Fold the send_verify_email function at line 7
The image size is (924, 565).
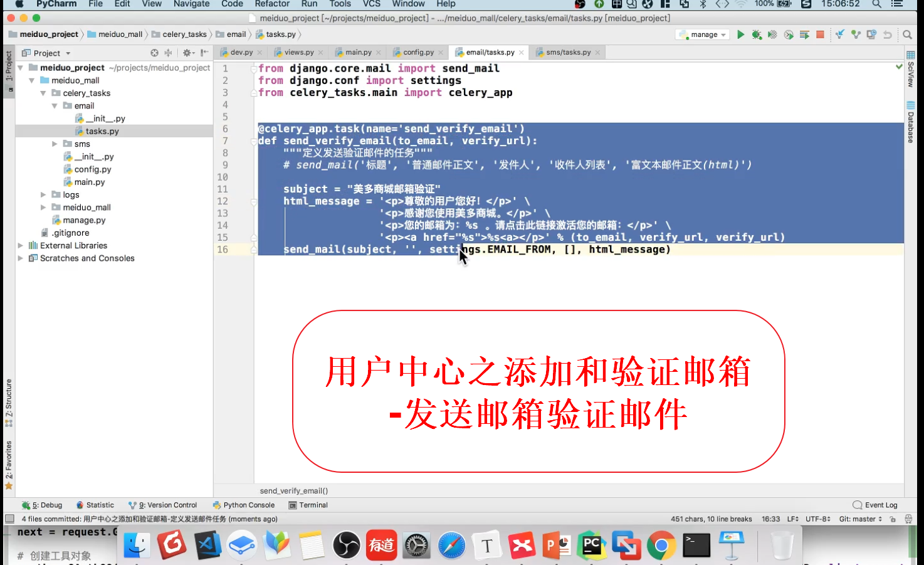(254, 140)
